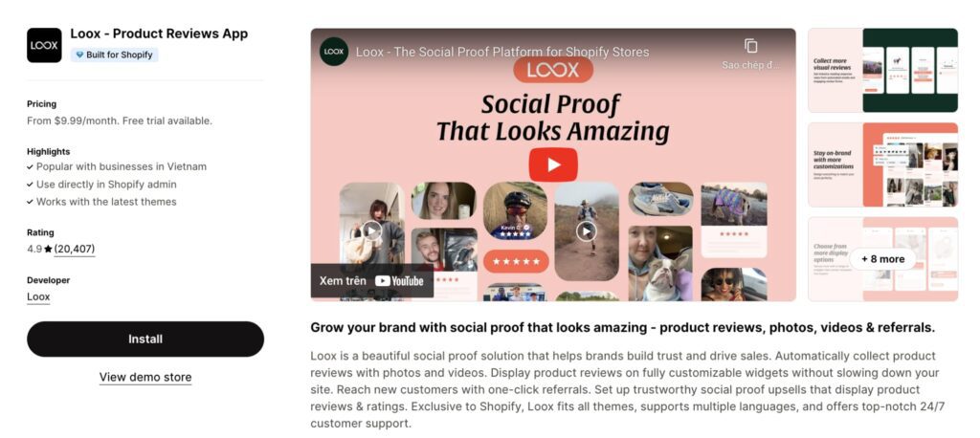Click the five-star orange review pill

(x=516, y=261)
